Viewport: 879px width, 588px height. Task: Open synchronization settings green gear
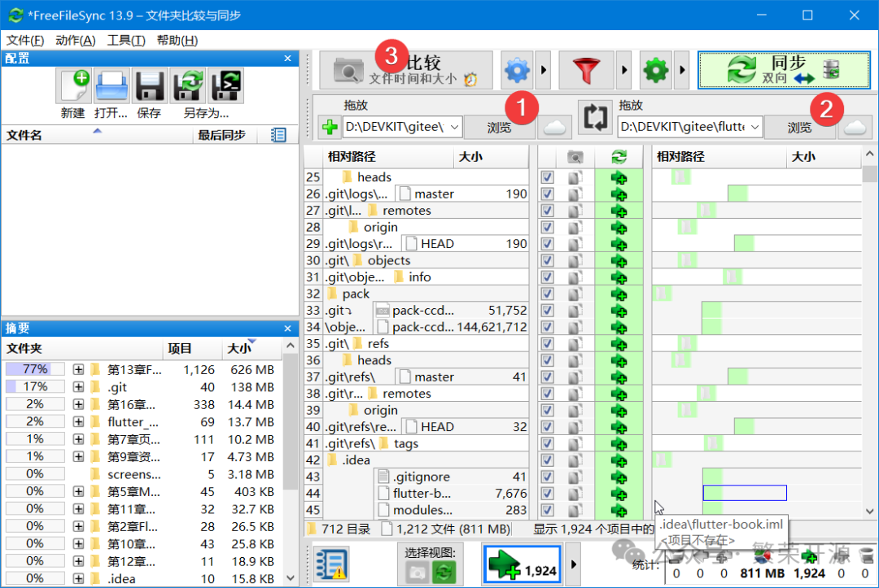pos(655,71)
